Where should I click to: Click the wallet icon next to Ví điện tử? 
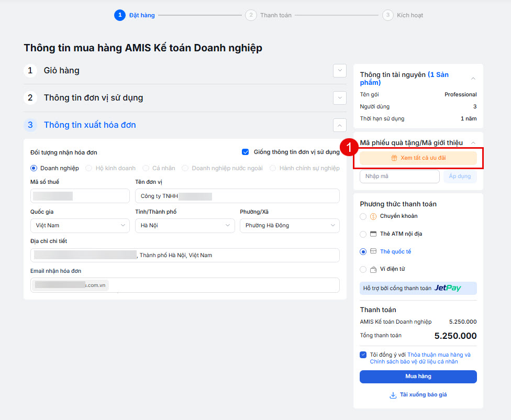pos(373,269)
